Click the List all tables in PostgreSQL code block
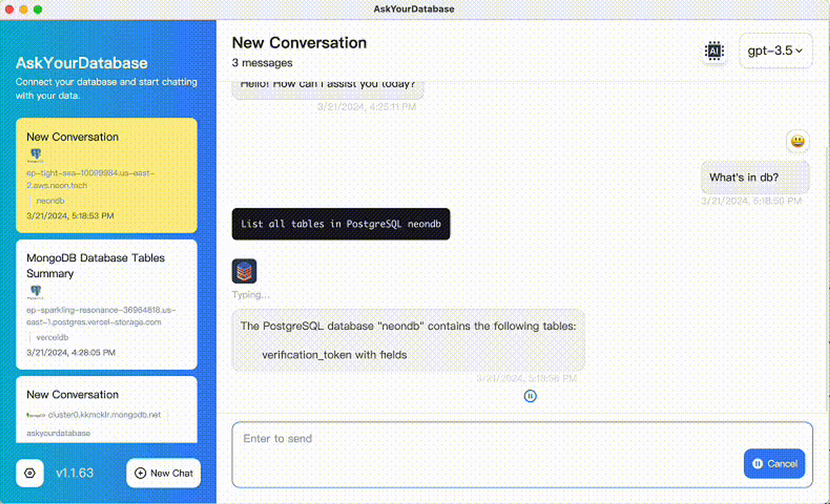The height and width of the screenshot is (504, 830). coord(341,224)
